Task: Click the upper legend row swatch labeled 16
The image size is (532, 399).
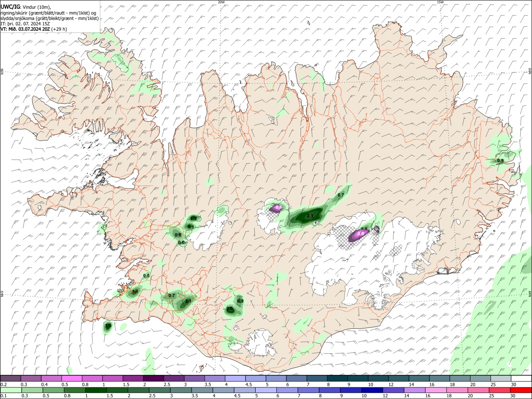Action: pyautogui.click(x=439, y=379)
